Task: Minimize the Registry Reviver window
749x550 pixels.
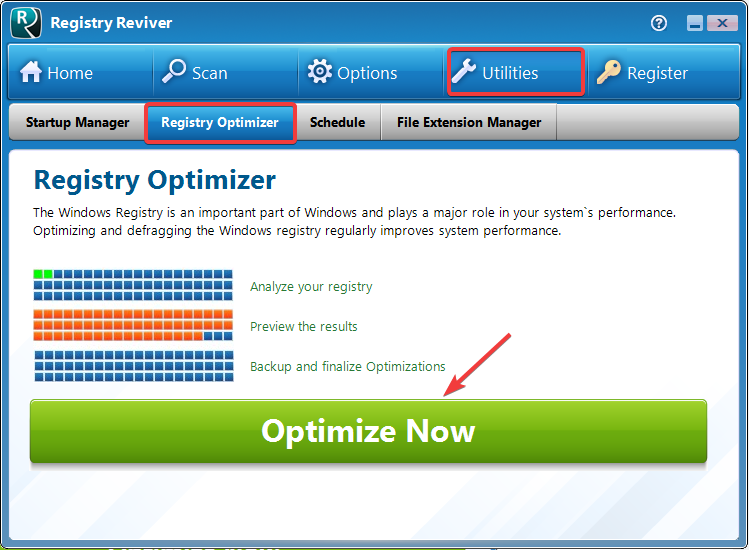Action: pos(695,23)
